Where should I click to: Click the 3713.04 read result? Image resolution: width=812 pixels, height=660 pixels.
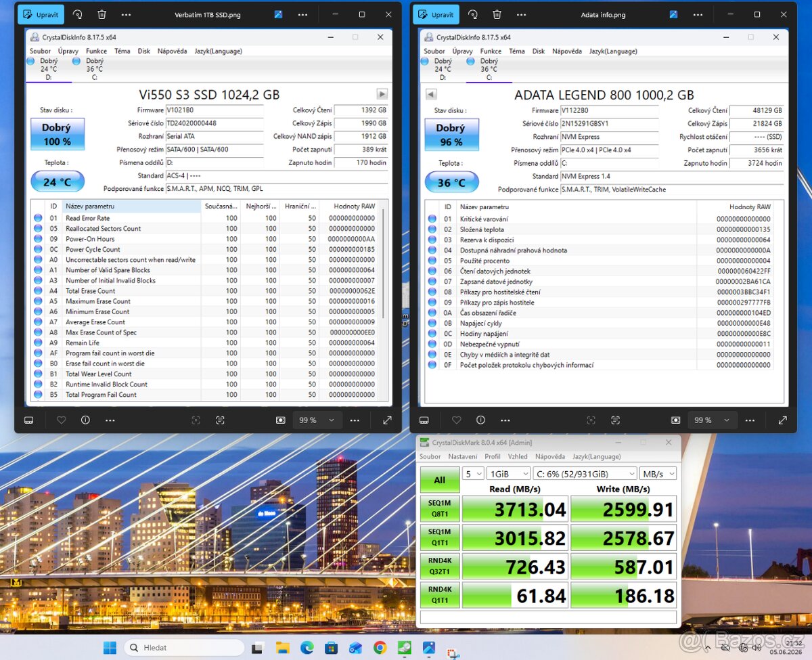tap(514, 509)
